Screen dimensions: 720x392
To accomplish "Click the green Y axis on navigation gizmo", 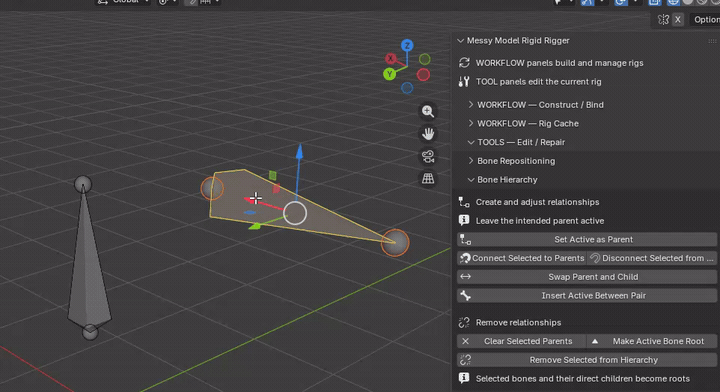I will pyautogui.click(x=389, y=73).
